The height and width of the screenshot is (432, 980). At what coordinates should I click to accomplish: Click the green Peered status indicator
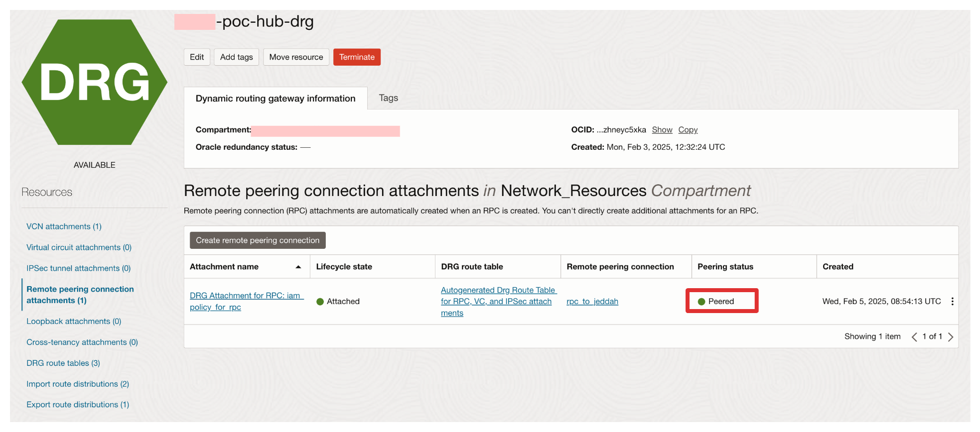(x=701, y=302)
